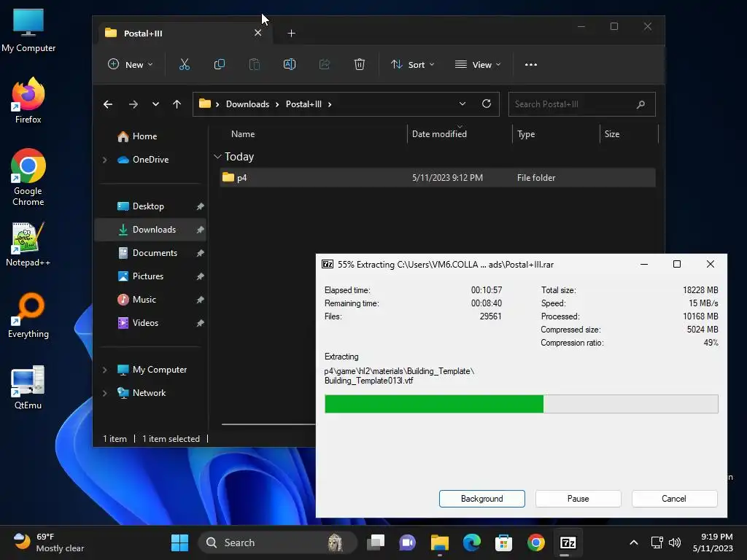Collapse the Today group
The height and width of the screenshot is (560, 747).
217,157
